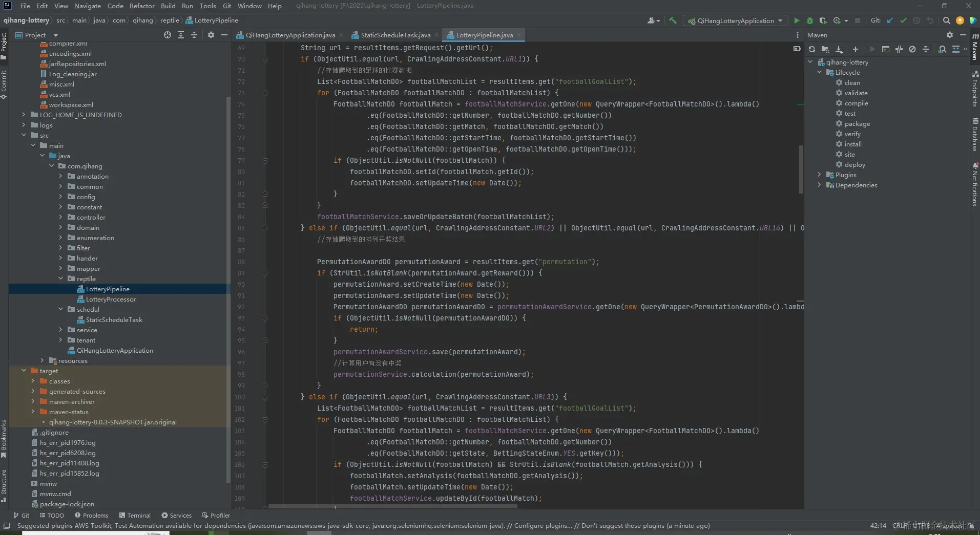Reload all Maven projects
The width and height of the screenshot is (980, 535).
click(x=811, y=49)
